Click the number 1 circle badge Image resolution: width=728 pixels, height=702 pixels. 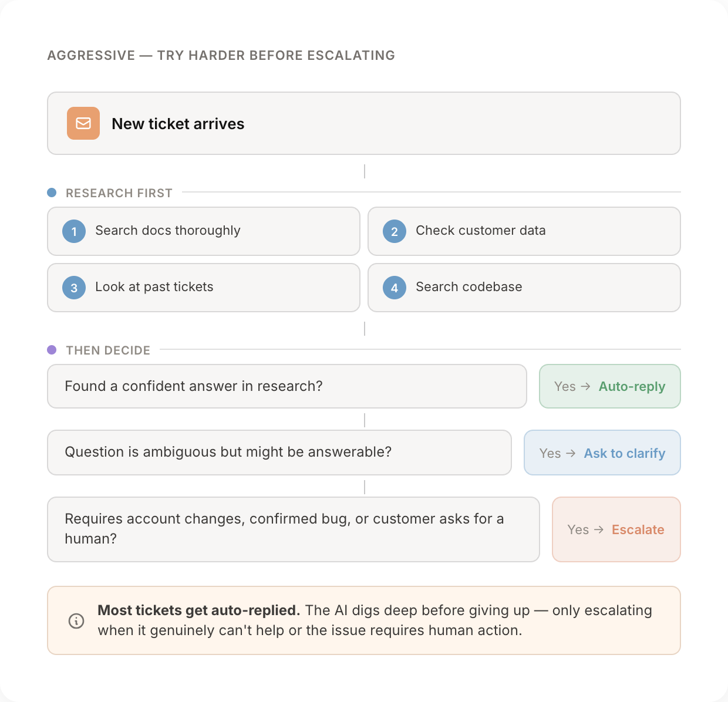tap(74, 231)
